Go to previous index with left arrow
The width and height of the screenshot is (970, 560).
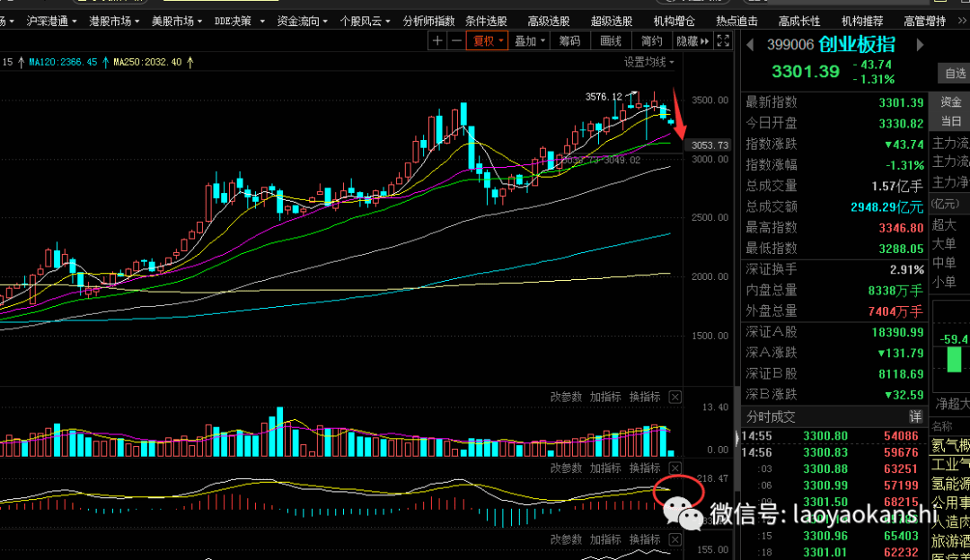(x=750, y=45)
